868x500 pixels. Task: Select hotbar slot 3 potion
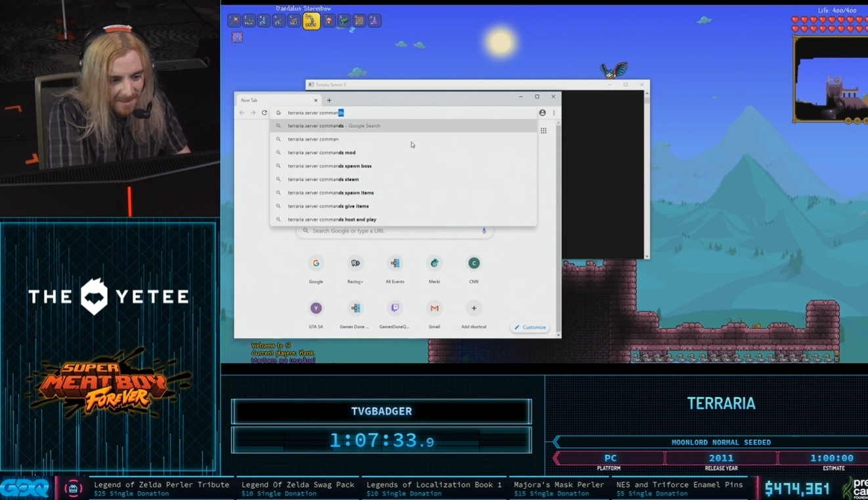point(263,21)
